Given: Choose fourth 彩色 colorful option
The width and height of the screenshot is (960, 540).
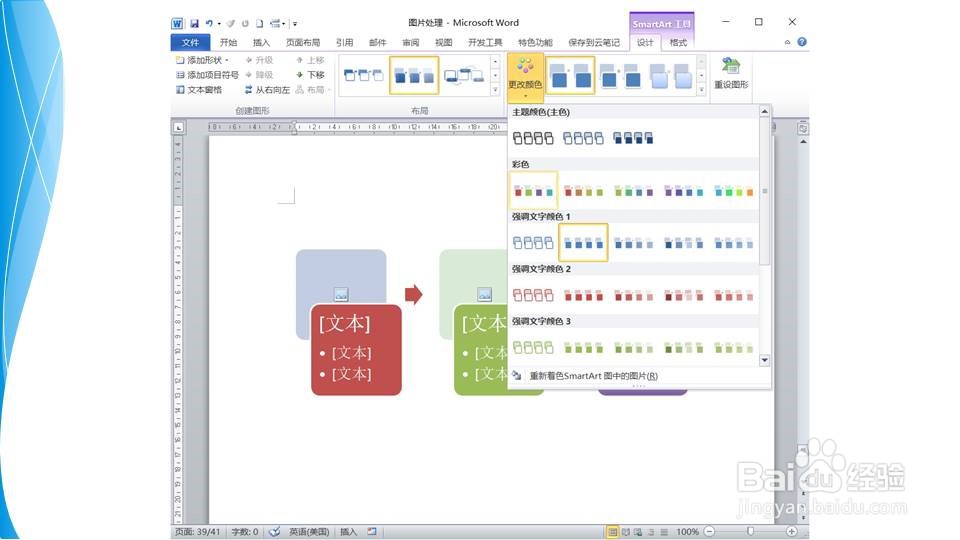Looking at the screenshot, I should pos(683,190).
